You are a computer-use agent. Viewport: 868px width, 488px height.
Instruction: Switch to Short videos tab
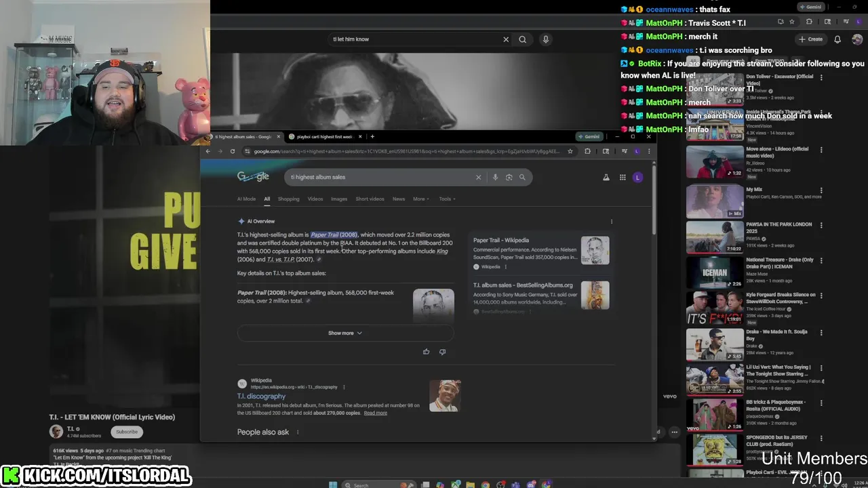point(370,199)
